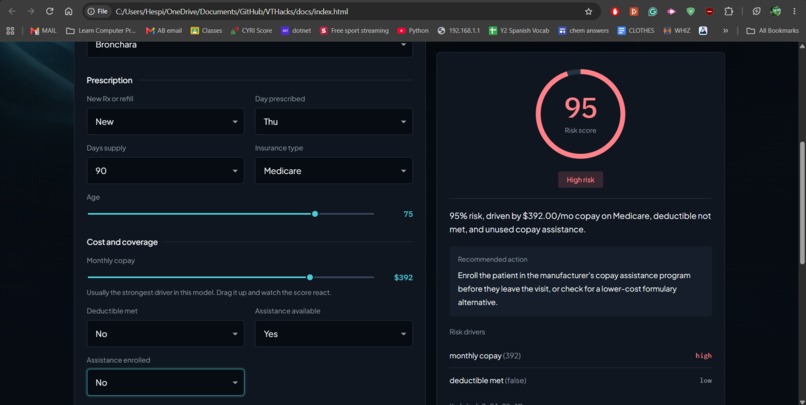
Task: Click the 95 risk score gauge
Action: pyautogui.click(x=580, y=114)
